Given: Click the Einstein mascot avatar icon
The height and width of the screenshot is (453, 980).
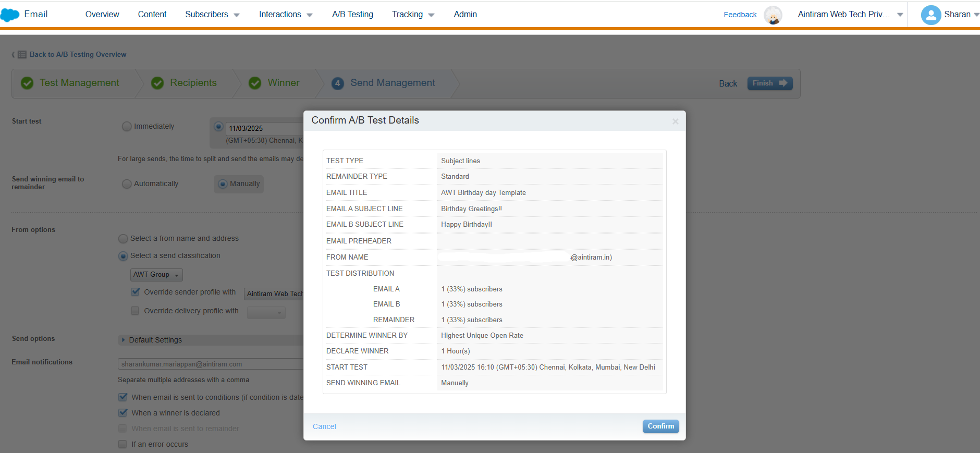Looking at the screenshot, I should tap(773, 15).
